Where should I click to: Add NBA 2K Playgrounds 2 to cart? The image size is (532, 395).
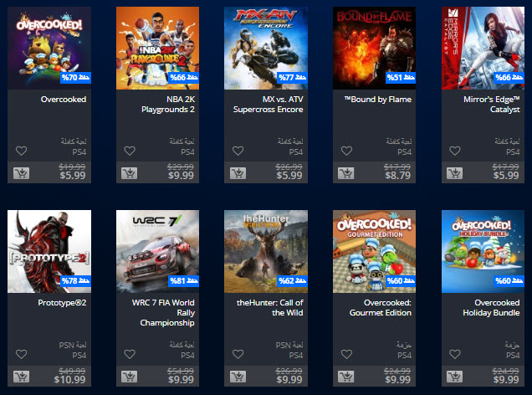(130, 173)
